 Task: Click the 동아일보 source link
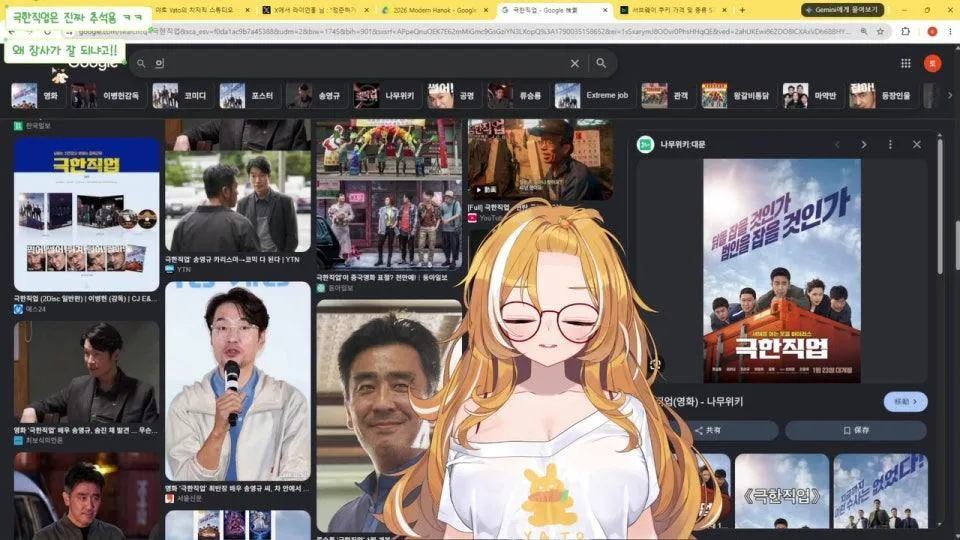[x=335, y=288]
